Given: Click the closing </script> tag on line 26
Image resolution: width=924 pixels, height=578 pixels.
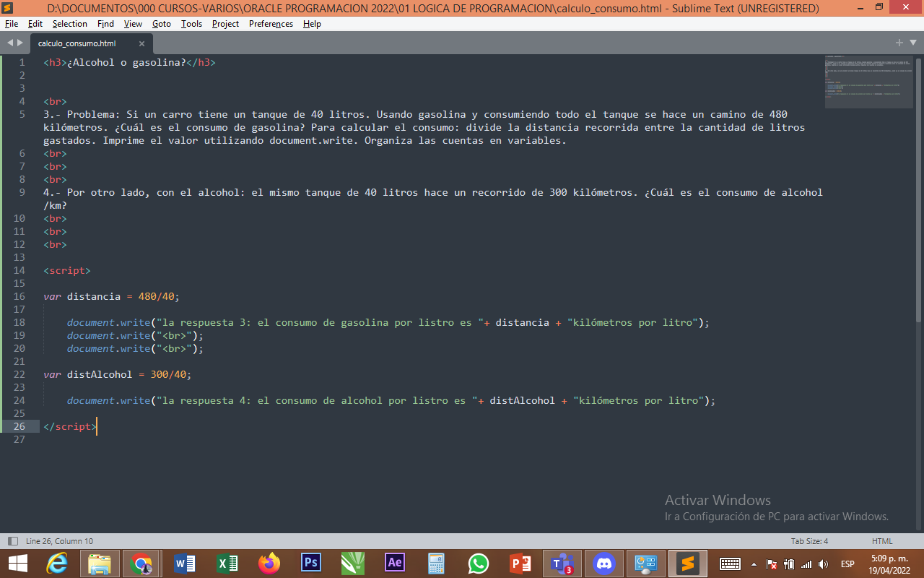Looking at the screenshot, I should click(x=70, y=426).
